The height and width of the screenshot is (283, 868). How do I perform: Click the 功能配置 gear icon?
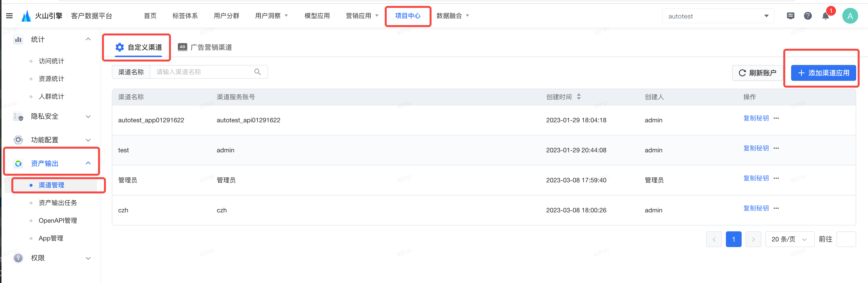[18, 140]
